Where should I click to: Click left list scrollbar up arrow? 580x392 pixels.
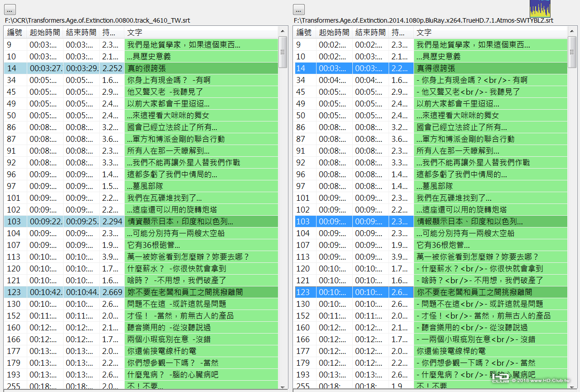283,31
